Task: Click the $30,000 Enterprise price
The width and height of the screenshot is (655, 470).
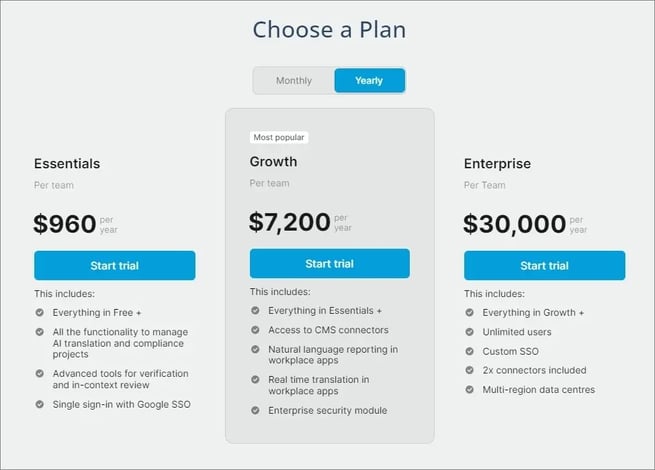Action: 515,224
